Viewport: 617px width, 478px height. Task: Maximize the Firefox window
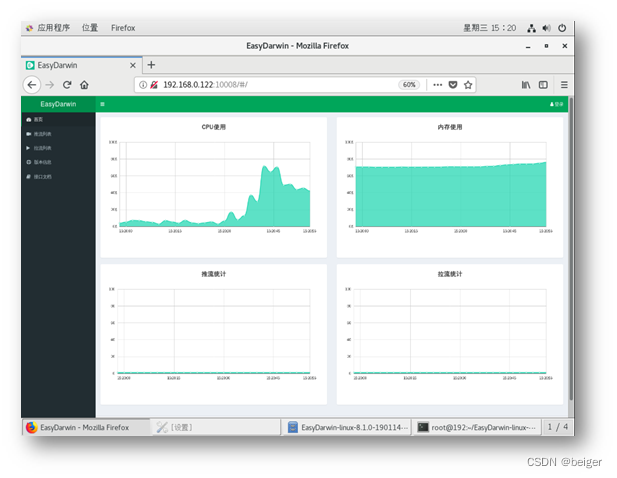pyautogui.click(x=546, y=46)
